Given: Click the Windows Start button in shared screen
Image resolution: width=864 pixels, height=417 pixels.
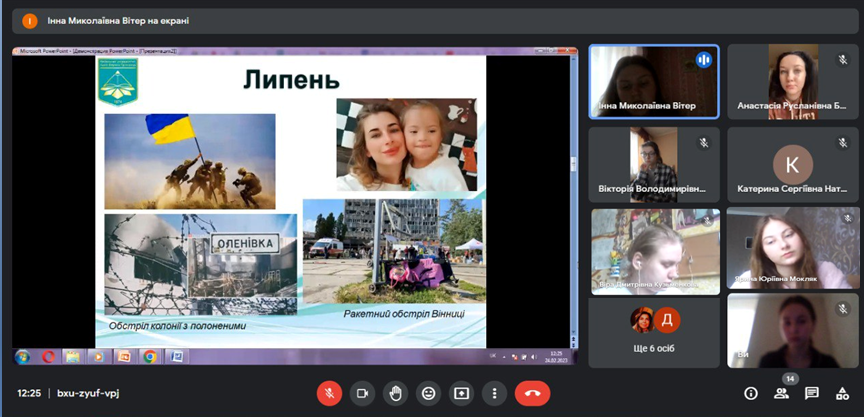Looking at the screenshot, I should [22, 356].
